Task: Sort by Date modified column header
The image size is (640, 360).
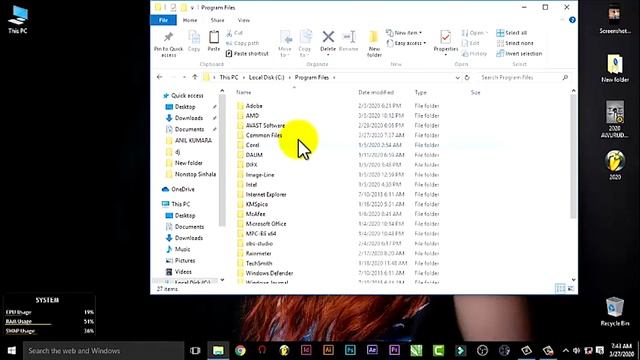Action: (x=376, y=92)
